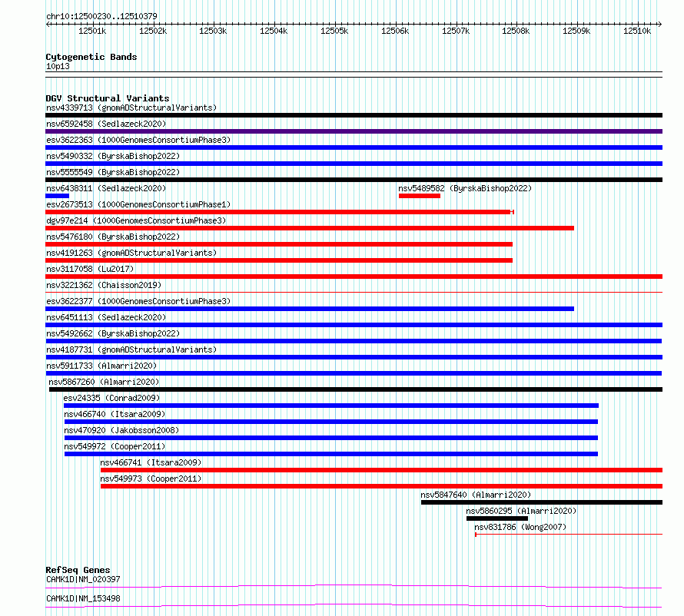Click the 12507k ruler position
This screenshot has height=616, width=684.
click(x=456, y=31)
